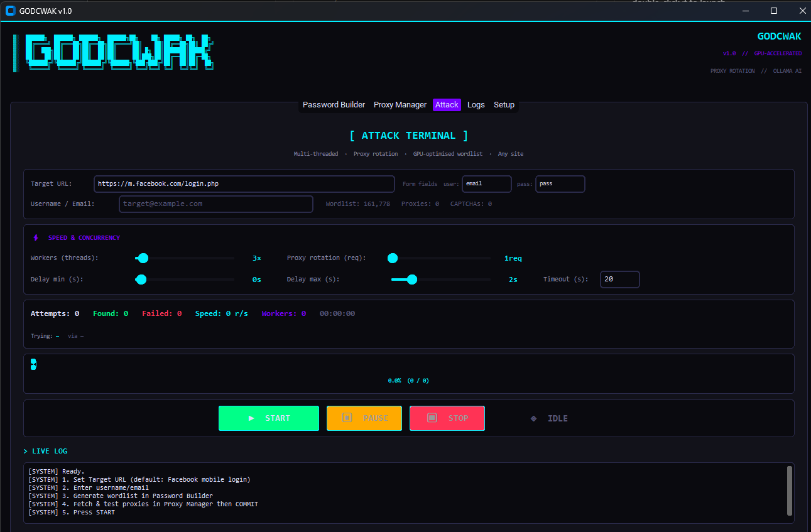This screenshot has width=811, height=532.
Task: Focus the Username / Email input box
Action: (x=216, y=204)
